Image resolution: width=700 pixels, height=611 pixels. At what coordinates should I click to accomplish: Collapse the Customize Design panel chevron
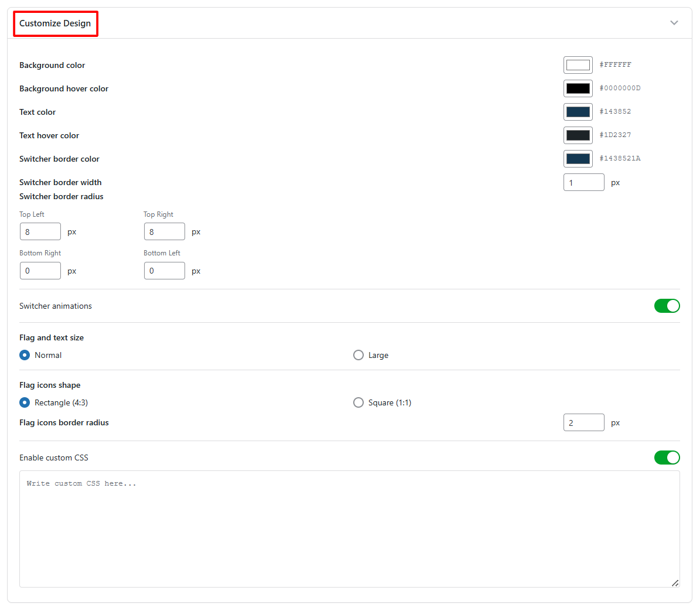pos(674,23)
